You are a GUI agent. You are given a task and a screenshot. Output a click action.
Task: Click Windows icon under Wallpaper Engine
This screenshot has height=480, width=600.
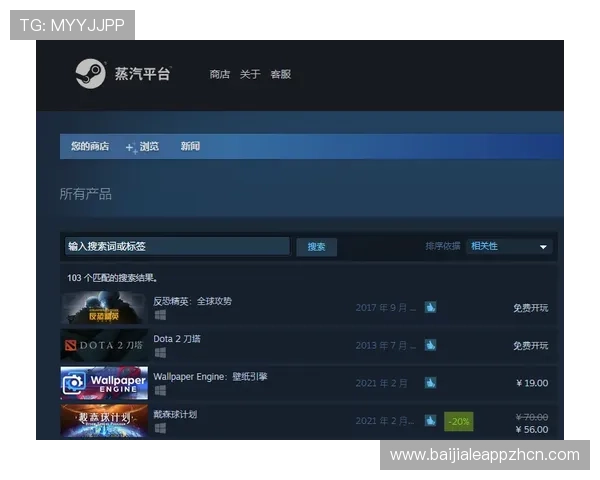coord(160,390)
